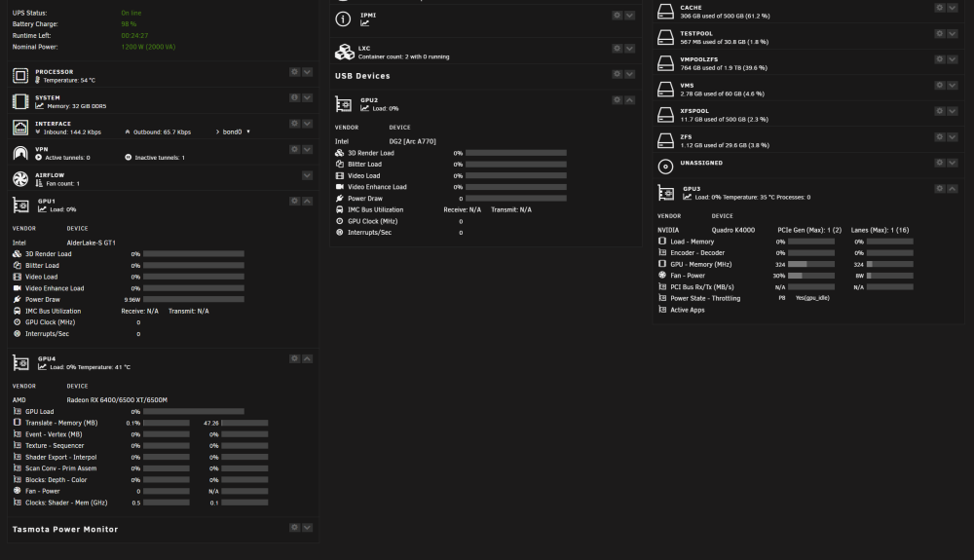Expand the Unassigned tile chevron
Image resolution: width=974 pixels, height=560 pixels.
[953, 163]
